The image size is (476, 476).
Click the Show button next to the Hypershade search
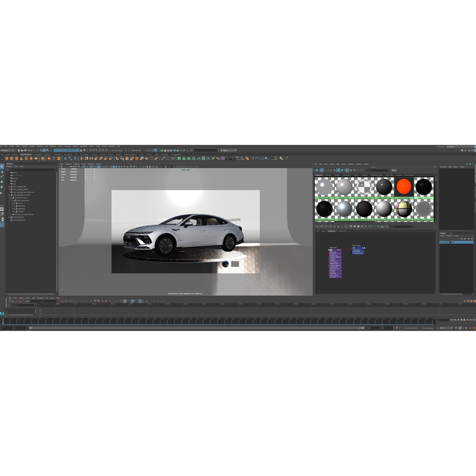(394, 170)
